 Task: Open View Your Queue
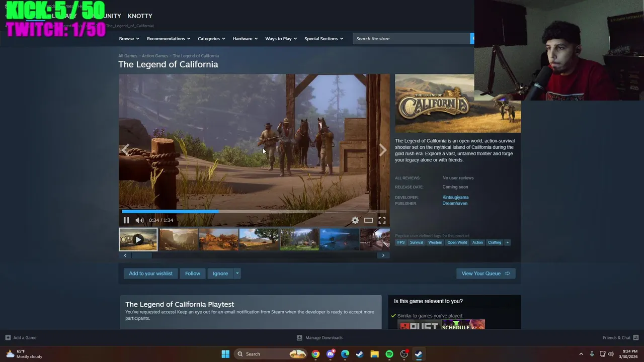[x=486, y=274]
